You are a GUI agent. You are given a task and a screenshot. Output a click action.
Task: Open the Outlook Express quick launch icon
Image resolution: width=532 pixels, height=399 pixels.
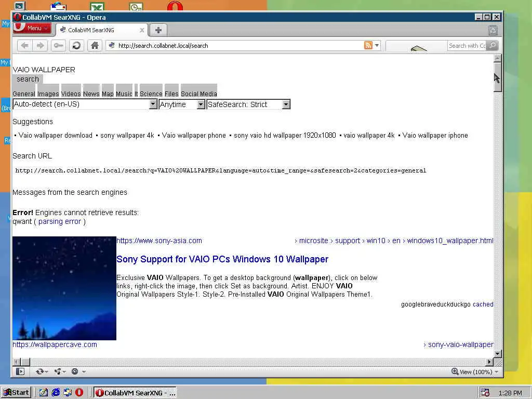tap(68, 393)
